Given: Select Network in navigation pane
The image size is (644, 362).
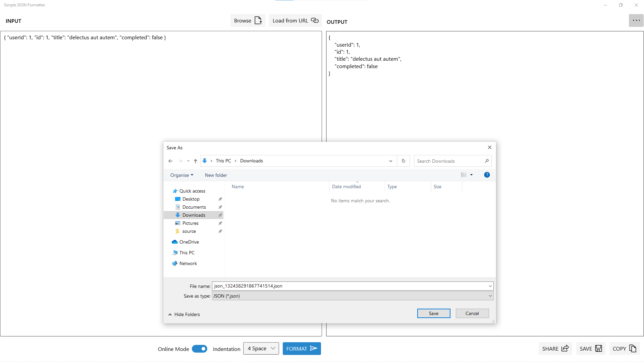Looking at the screenshot, I should (x=188, y=263).
